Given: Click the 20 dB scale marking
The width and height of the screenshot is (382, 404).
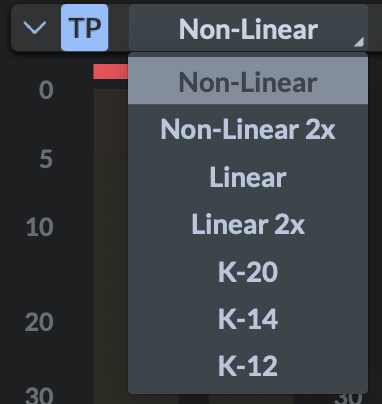Looking at the screenshot, I should [39, 322].
